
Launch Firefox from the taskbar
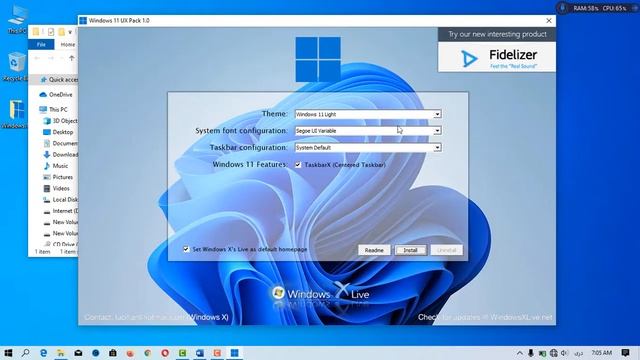130,353
